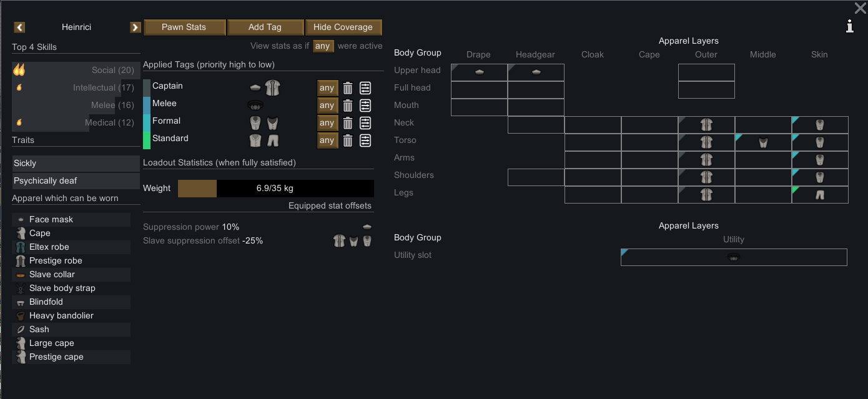Screen dimensions: 868x399
Task: Open the Standard tag 'any' state dropdown
Action: [x=327, y=140]
